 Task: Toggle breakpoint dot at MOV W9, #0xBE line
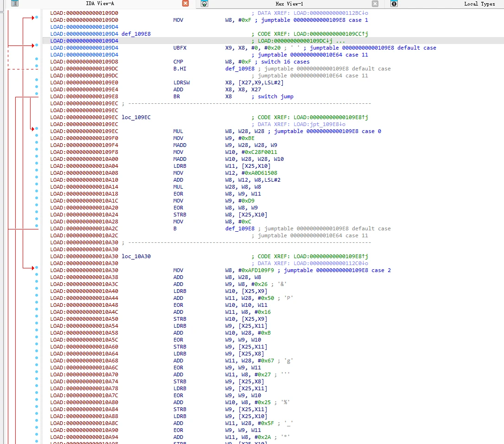coord(37,135)
